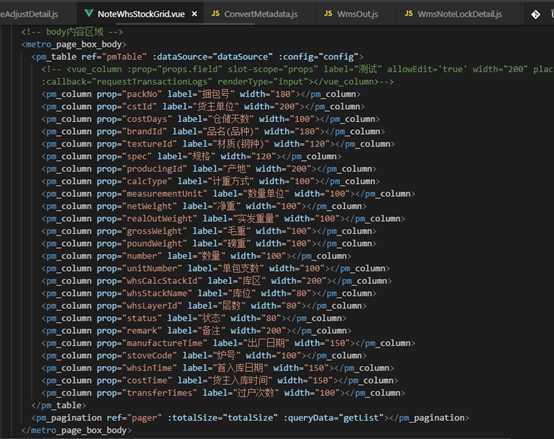Click the closing </metro_page_box_body> tag
554x439 pixels.
77,430
